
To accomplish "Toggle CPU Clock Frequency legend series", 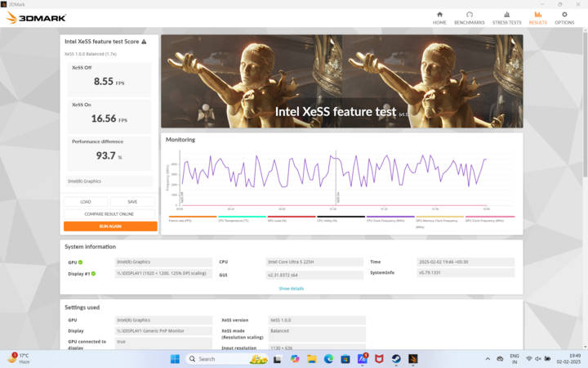I will pyautogui.click(x=390, y=218).
